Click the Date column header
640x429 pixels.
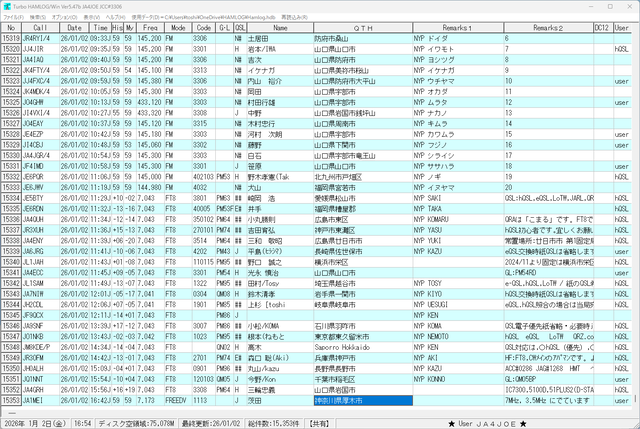(74, 28)
